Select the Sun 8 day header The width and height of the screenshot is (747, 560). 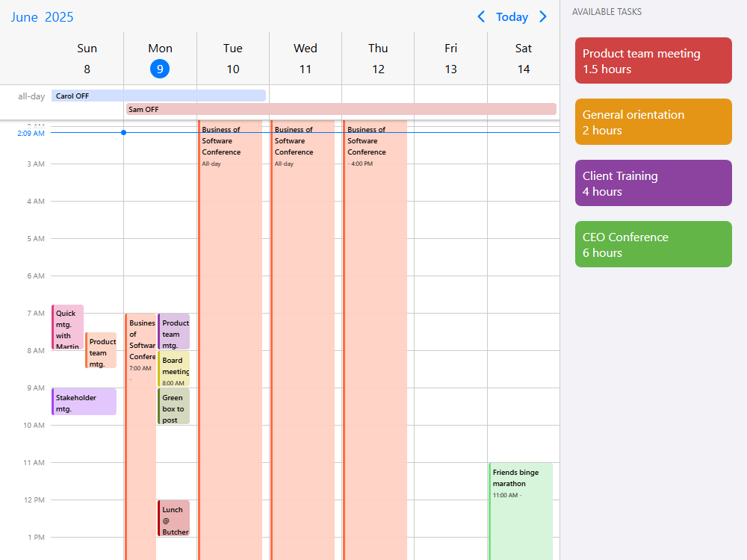tap(87, 58)
